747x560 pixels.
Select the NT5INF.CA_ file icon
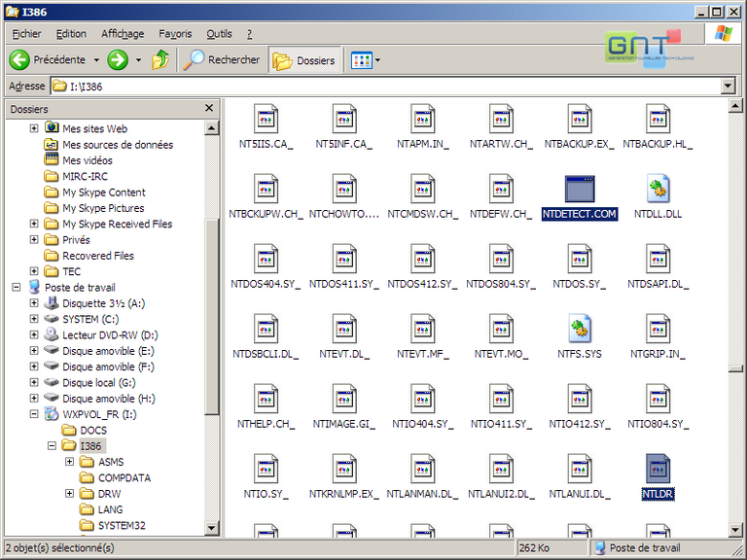click(x=344, y=119)
